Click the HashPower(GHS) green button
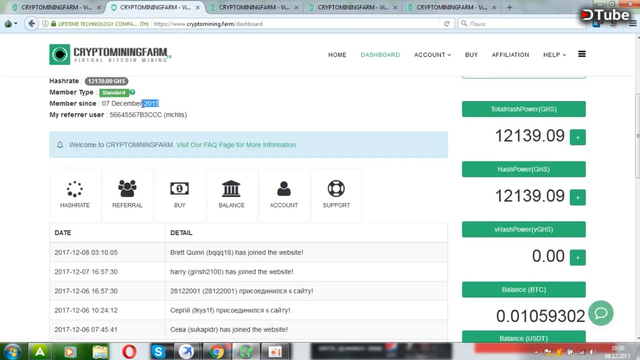 (524, 169)
